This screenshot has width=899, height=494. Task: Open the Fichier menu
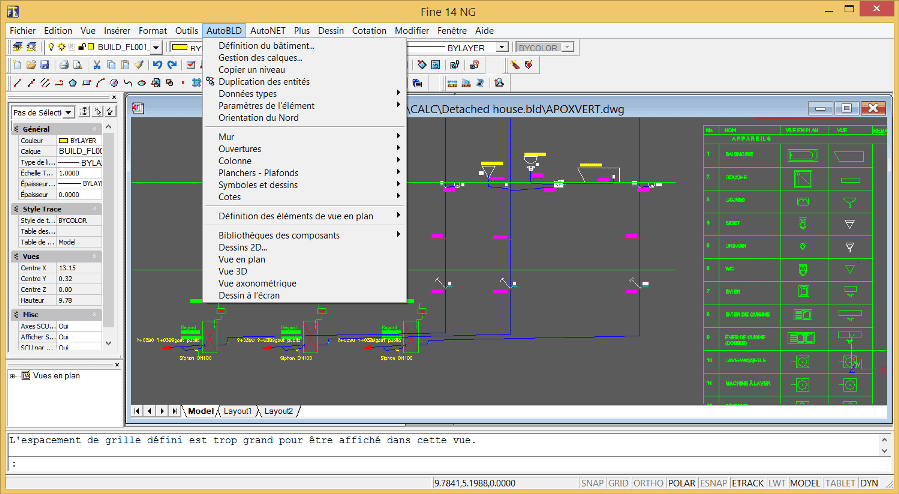coord(23,30)
